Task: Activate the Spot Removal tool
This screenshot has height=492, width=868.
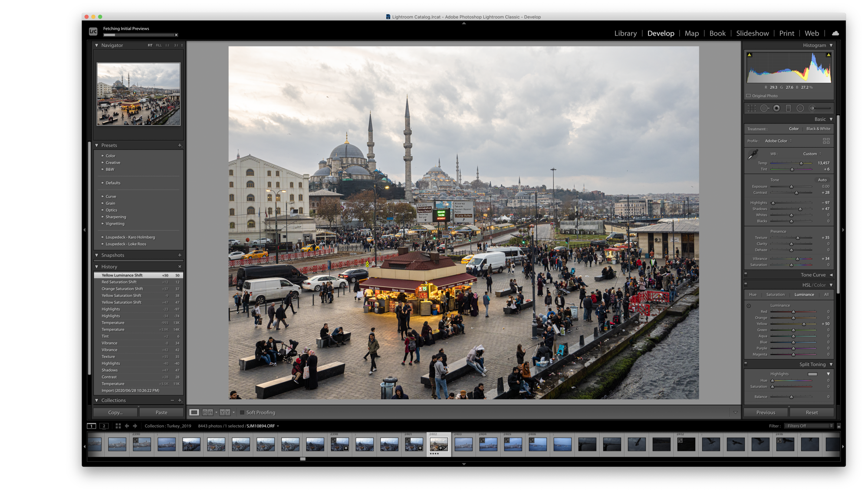Action: [x=764, y=108]
